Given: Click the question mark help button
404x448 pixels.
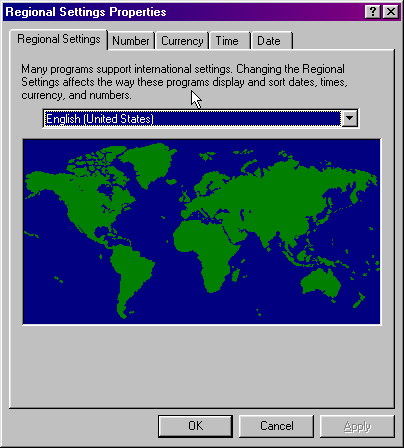Looking at the screenshot, I should coord(373,12).
